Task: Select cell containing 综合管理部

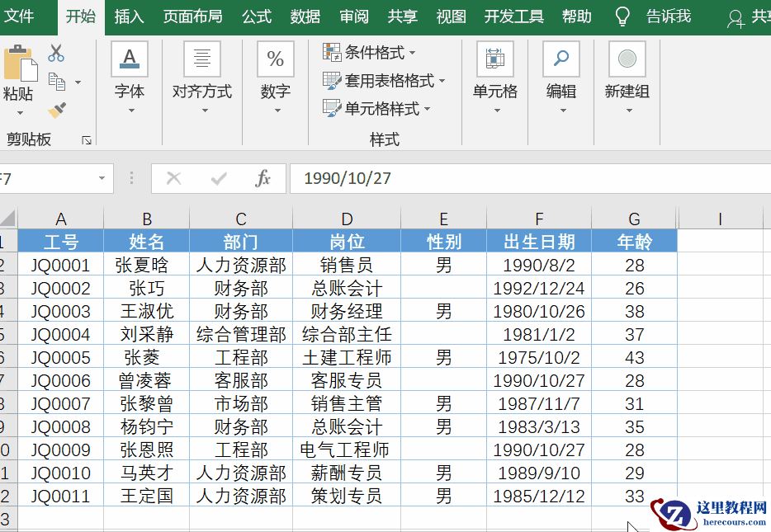Action: [241, 334]
